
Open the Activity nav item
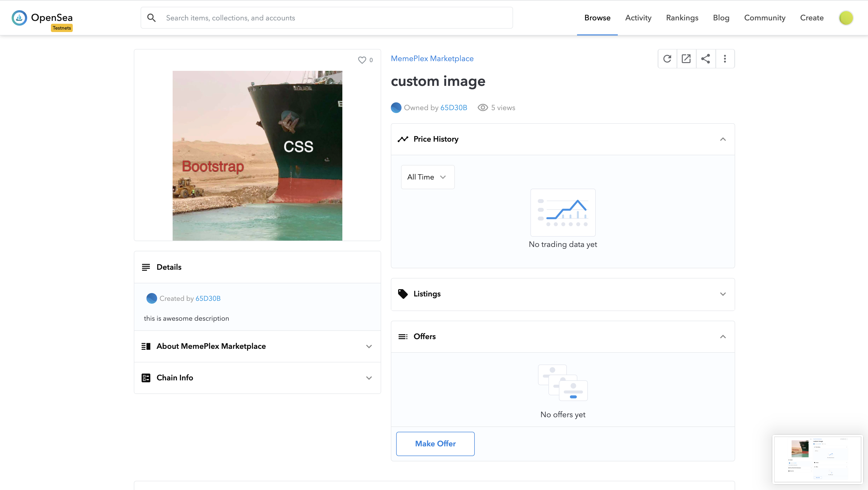(x=638, y=18)
